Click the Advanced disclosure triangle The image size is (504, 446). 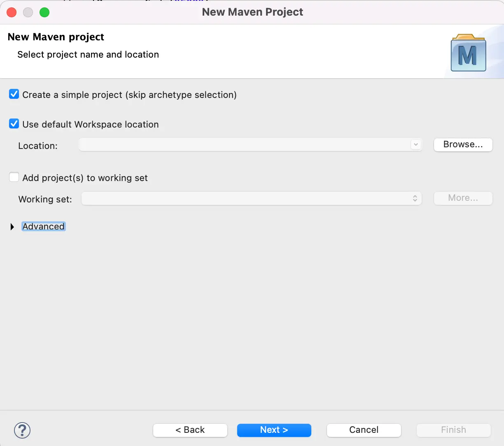click(x=12, y=226)
